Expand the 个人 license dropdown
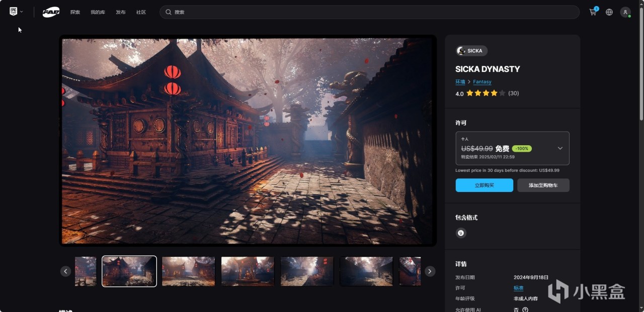 click(512, 148)
